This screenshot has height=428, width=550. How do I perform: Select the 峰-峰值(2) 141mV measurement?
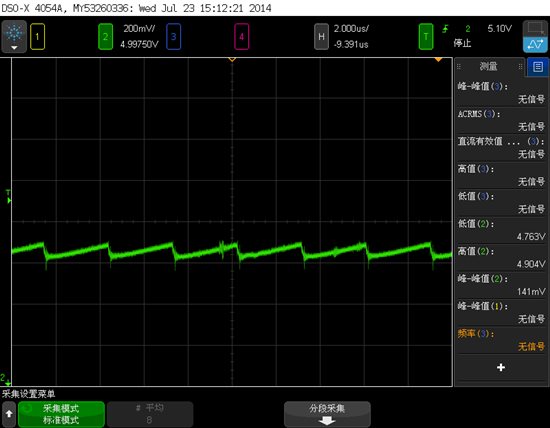pyautogui.click(x=501, y=285)
